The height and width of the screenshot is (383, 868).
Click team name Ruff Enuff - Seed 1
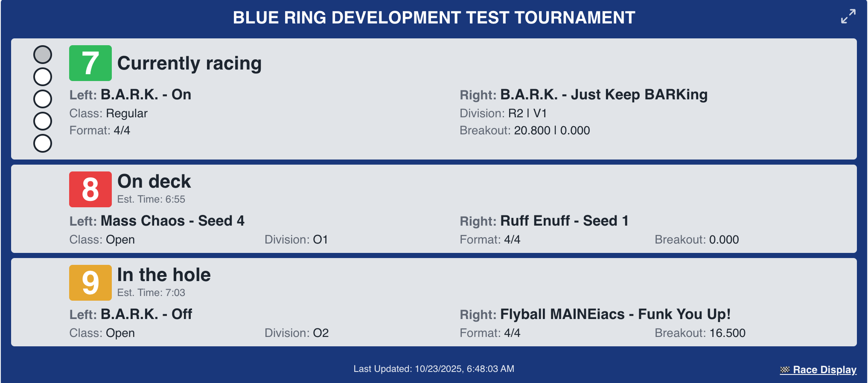564,221
